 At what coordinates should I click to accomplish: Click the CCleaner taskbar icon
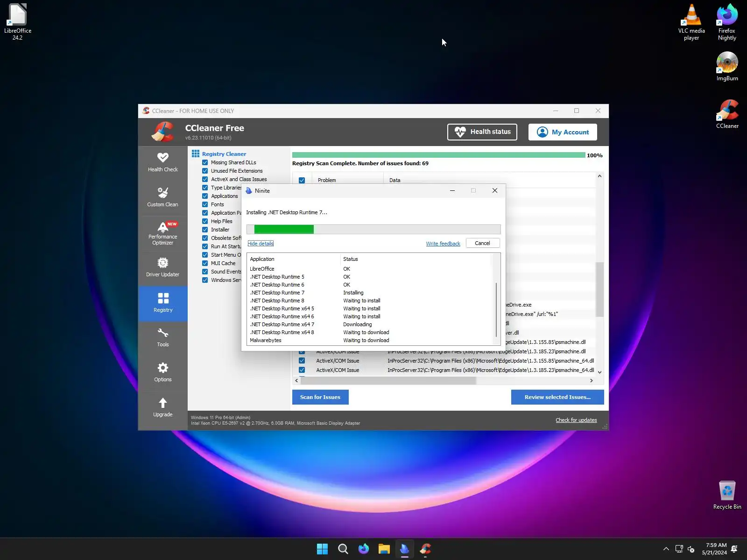pos(425,549)
